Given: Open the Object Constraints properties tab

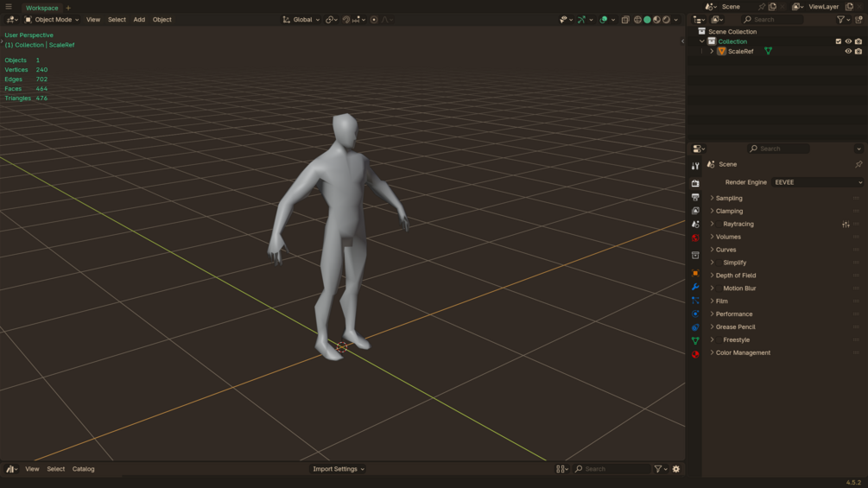Looking at the screenshot, I should coord(695,327).
